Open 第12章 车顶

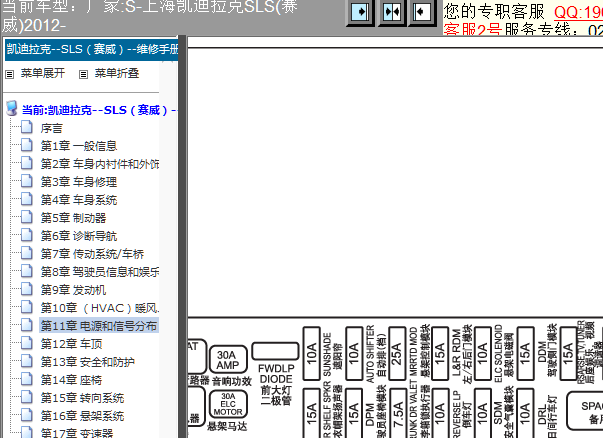pyautogui.click(x=72, y=344)
